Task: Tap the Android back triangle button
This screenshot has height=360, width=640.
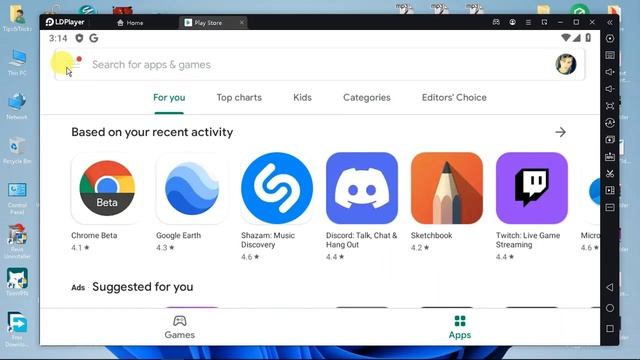Action: (x=610, y=287)
